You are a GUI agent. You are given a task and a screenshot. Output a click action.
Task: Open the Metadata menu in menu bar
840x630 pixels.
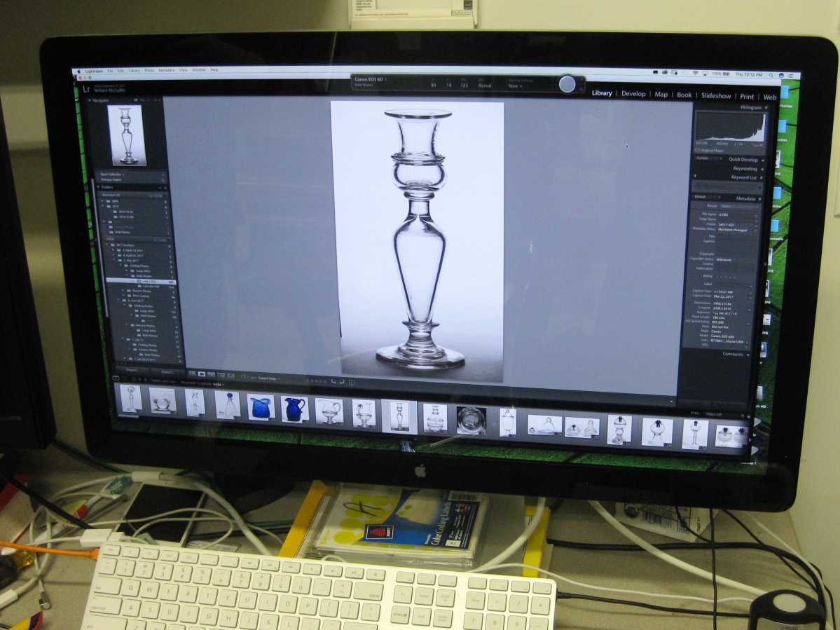pyautogui.click(x=167, y=70)
